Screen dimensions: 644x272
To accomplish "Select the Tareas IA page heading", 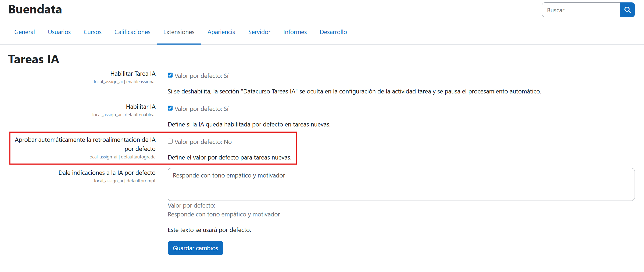I will pyautogui.click(x=34, y=59).
